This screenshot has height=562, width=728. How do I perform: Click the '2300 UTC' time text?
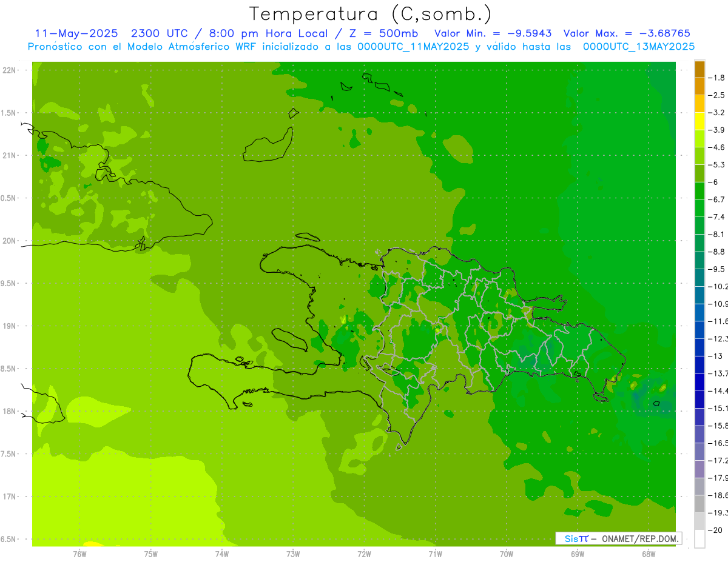pyautogui.click(x=160, y=33)
